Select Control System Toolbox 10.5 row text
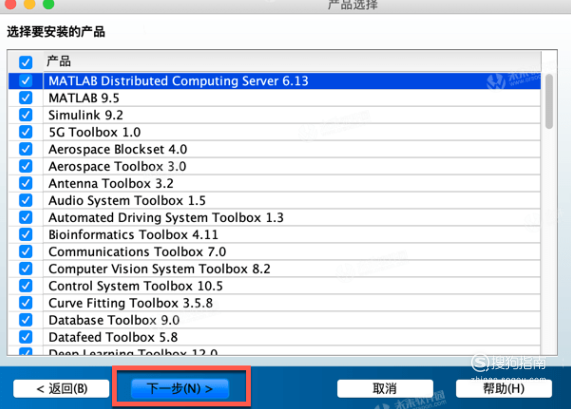 [x=135, y=286]
